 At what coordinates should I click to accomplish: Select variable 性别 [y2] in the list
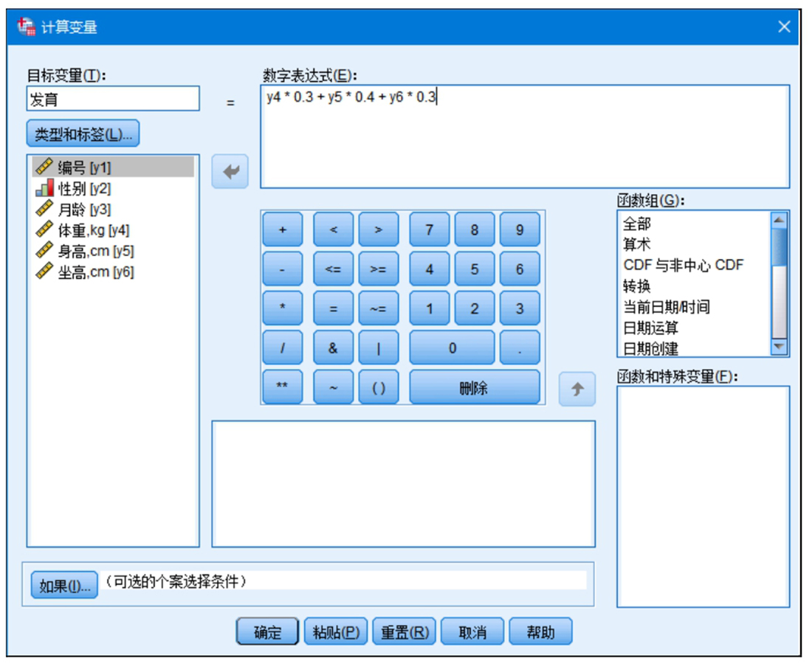112,188
